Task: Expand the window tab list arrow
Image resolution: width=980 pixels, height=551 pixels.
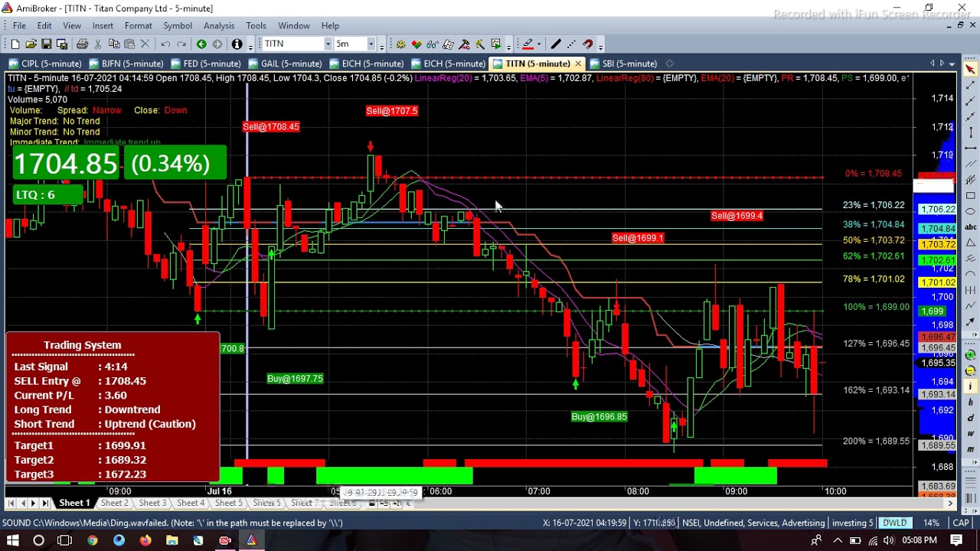Action: (952, 63)
